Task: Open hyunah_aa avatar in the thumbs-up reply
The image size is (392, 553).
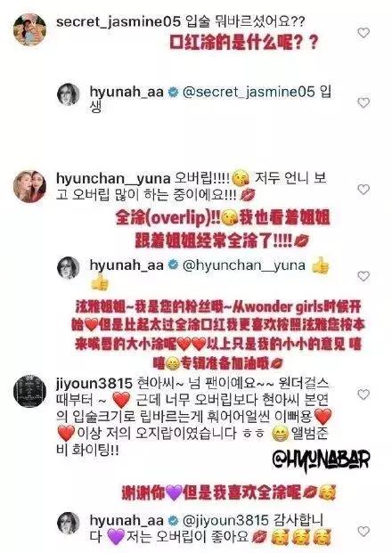Action: tap(68, 268)
